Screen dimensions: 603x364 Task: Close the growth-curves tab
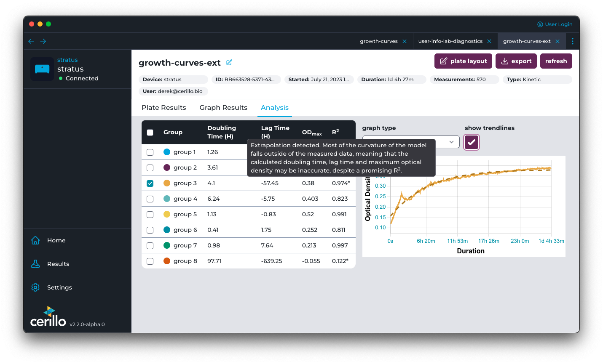coord(405,41)
